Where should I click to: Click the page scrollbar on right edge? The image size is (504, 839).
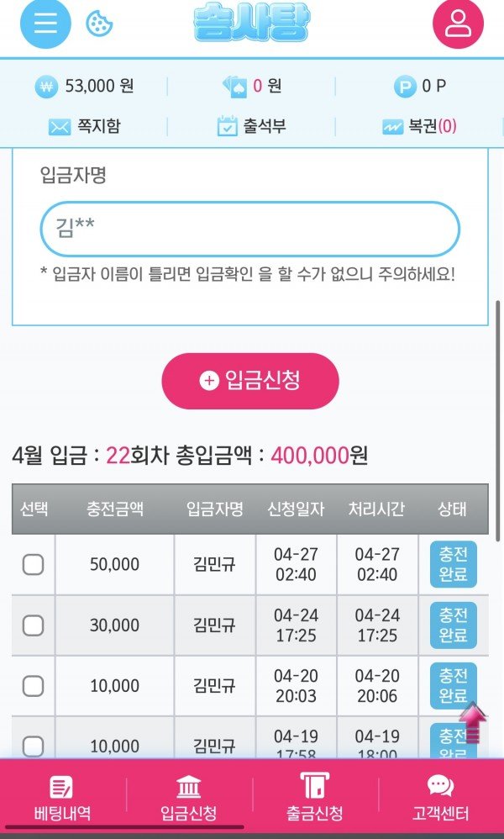(498, 420)
